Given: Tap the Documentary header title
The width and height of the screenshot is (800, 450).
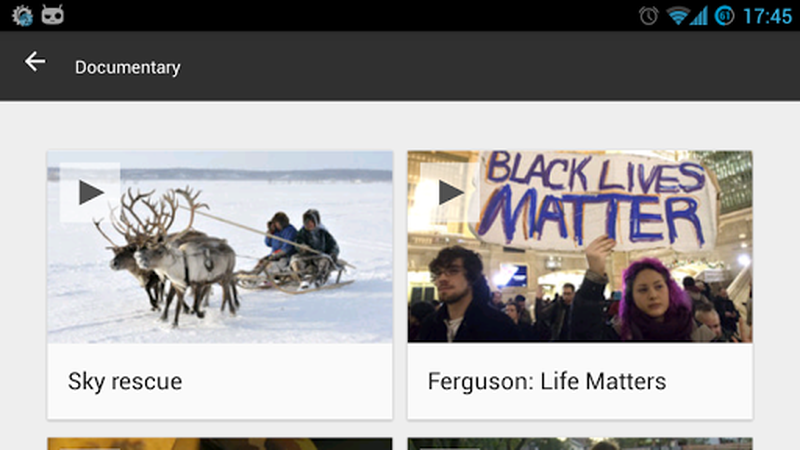Looking at the screenshot, I should coord(128,67).
